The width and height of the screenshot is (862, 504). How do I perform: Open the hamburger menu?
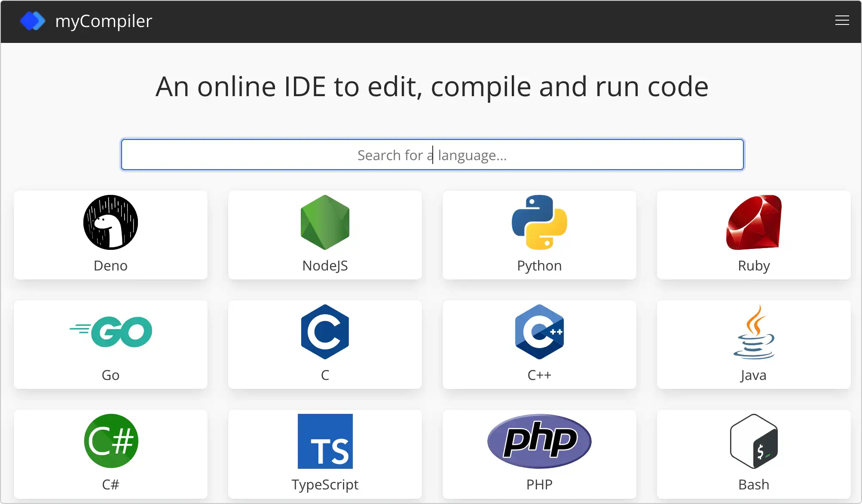pyautogui.click(x=842, y=21)
